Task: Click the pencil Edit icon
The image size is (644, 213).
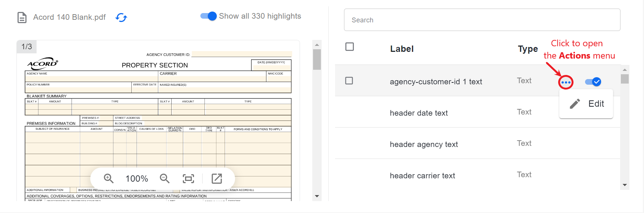Action: click(575, 104)
